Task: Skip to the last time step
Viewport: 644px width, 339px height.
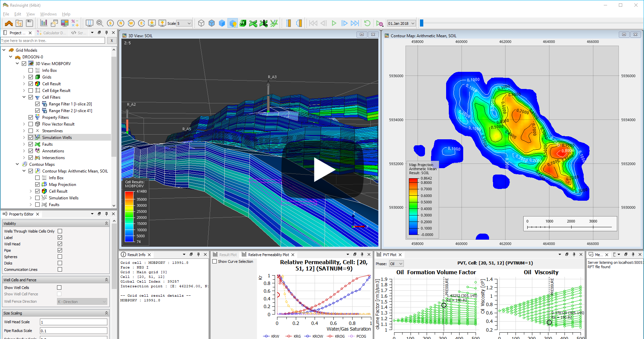Action: click(x=355, y=23)
